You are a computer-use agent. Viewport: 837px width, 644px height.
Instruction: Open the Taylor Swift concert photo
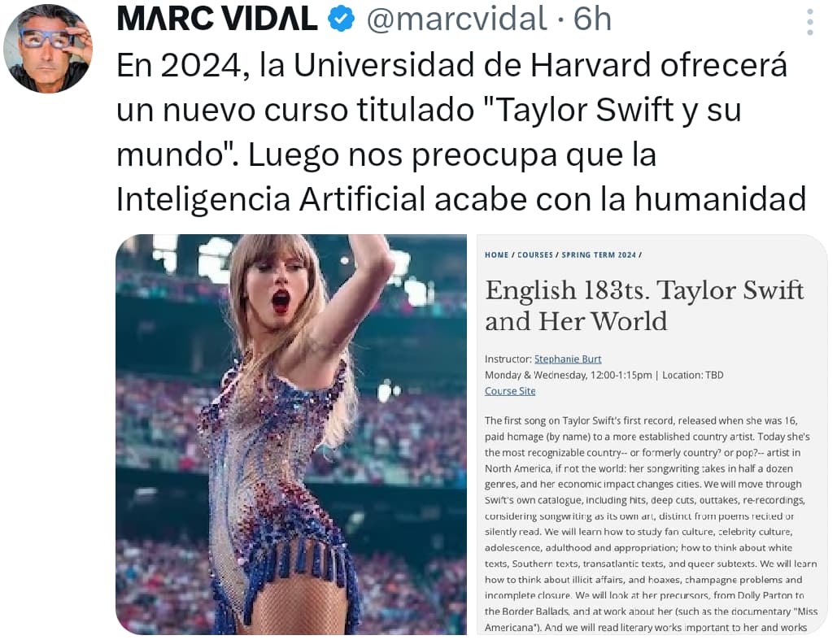coord(291,434)
